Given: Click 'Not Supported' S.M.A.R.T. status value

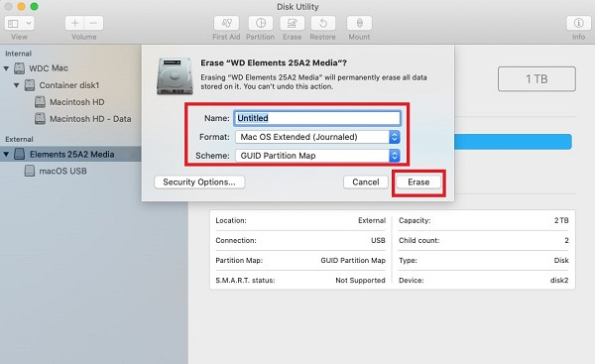Looking at the screenshot, I should tap(360, 281).
